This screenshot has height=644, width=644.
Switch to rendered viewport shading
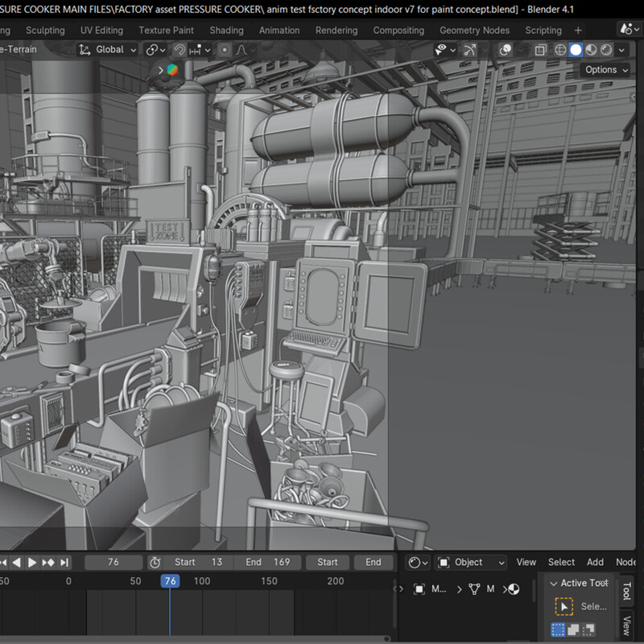[x=606, y=50]
